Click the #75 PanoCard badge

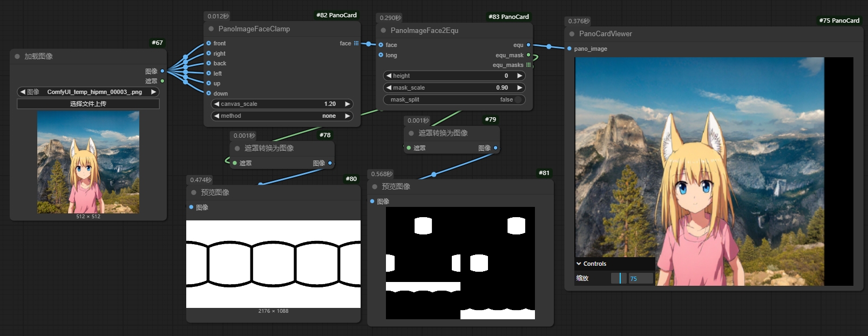pyautogui.click(x=839, y=21)
